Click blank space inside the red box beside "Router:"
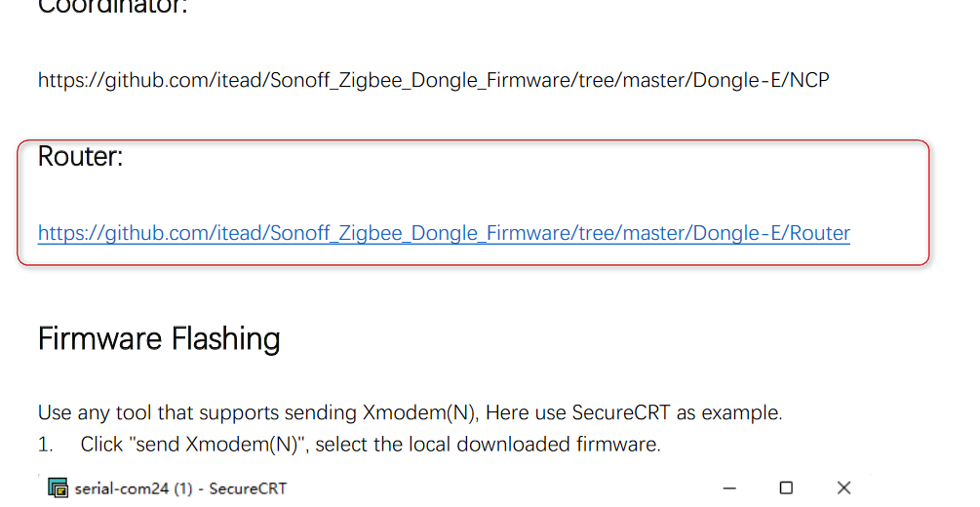 [x=500, y=163]
